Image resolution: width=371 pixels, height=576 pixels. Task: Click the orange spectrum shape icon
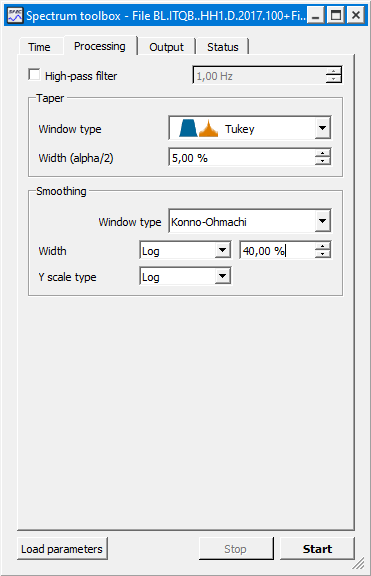(x=208, y=128)
